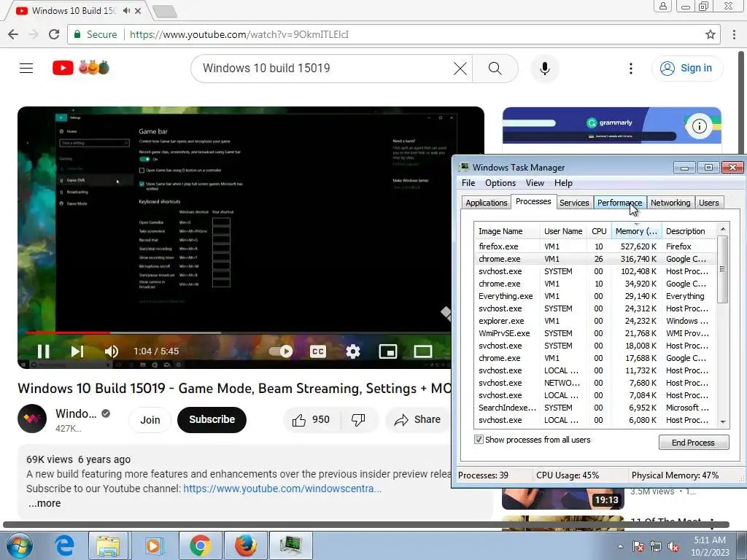Uncheck Show processes from all users

click(x=479, y=440)
